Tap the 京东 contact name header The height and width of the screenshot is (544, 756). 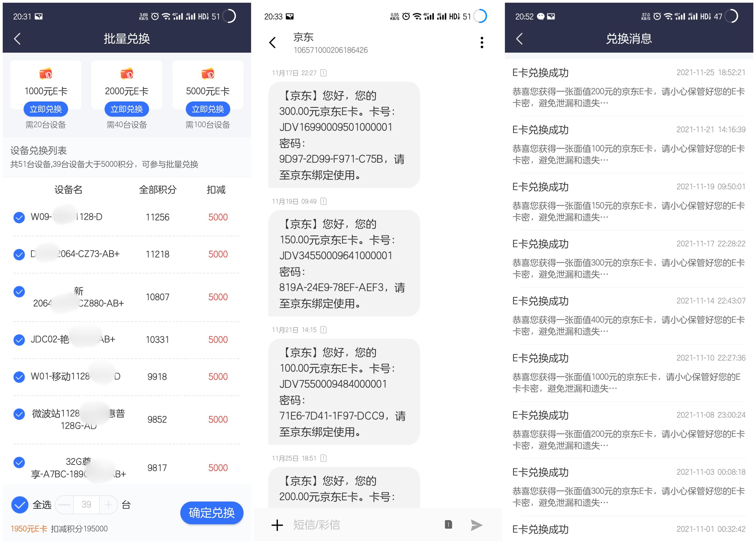point(304,37)
